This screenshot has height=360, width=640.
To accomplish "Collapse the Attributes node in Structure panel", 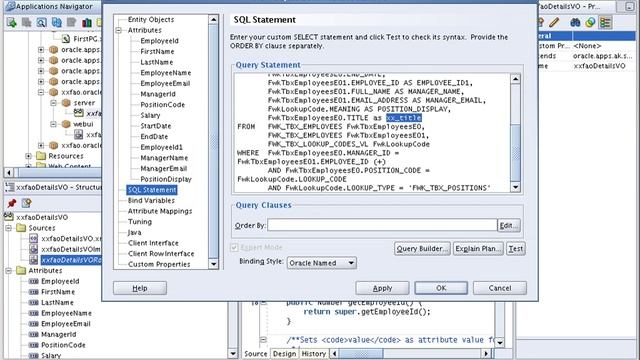I will point(9,271).
